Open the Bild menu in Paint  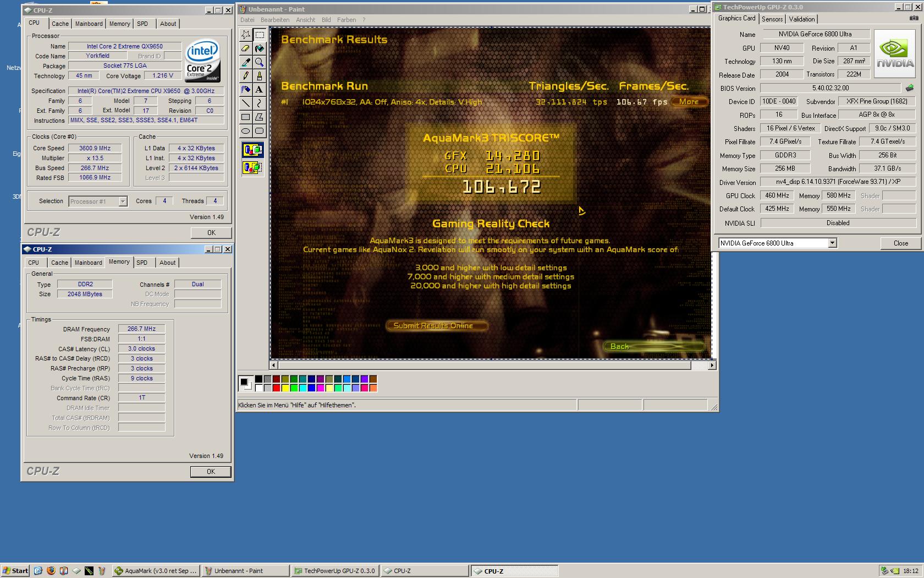(326, 20)
